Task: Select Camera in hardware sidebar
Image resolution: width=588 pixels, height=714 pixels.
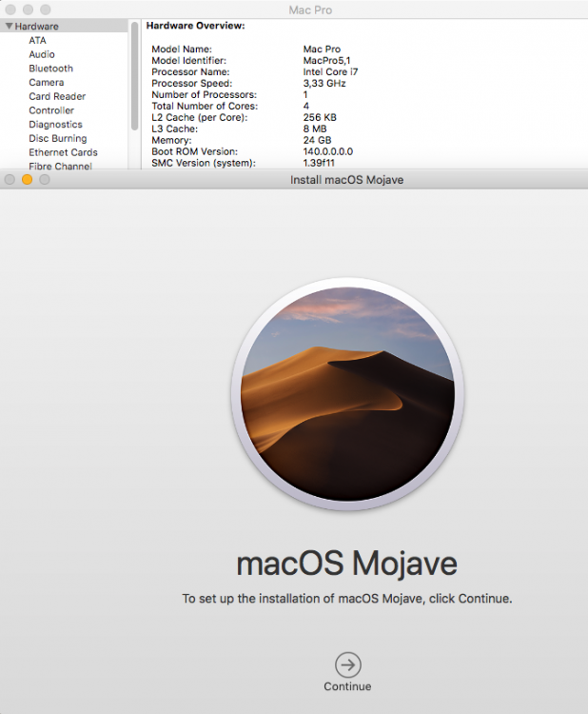Action: coord(46,83)
